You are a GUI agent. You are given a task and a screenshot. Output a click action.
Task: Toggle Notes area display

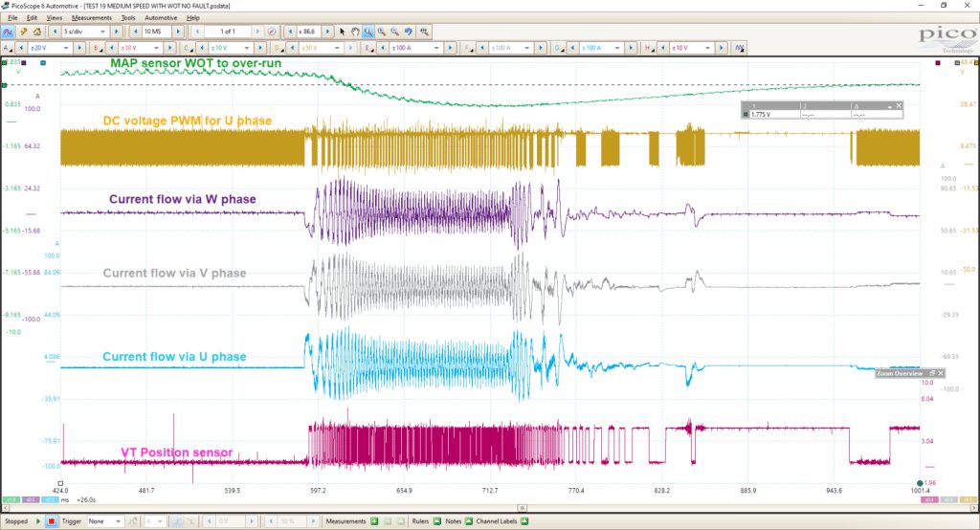pos(469,521)
